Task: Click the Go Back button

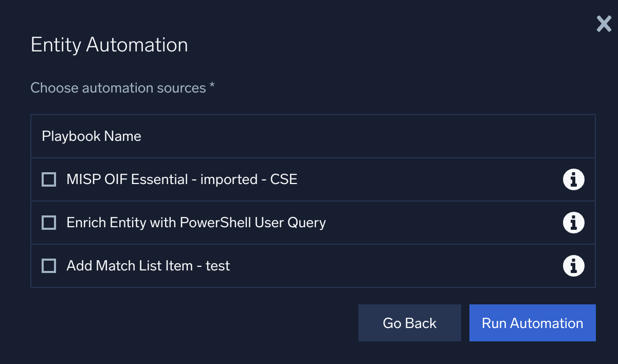Action: coord(409,323)
